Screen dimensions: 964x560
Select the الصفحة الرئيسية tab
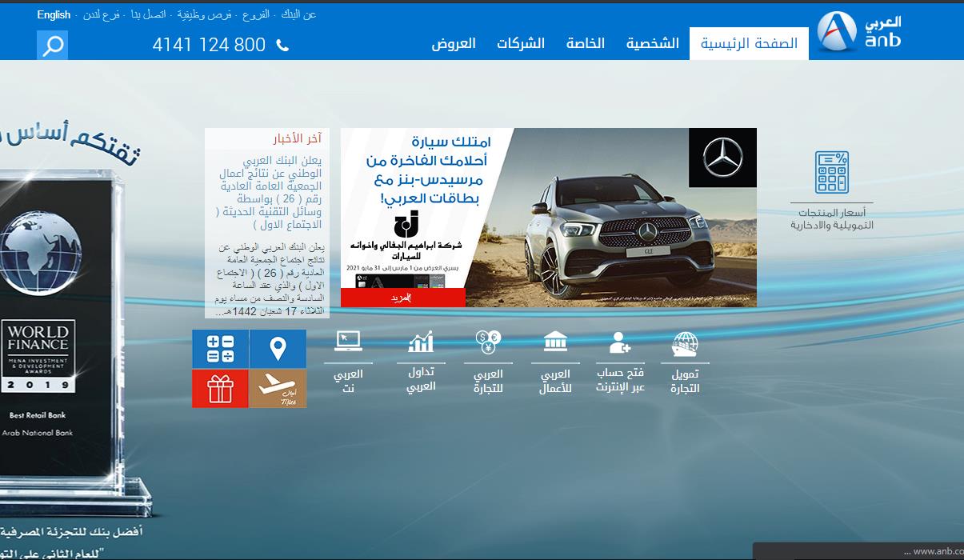tap(750, 43)
